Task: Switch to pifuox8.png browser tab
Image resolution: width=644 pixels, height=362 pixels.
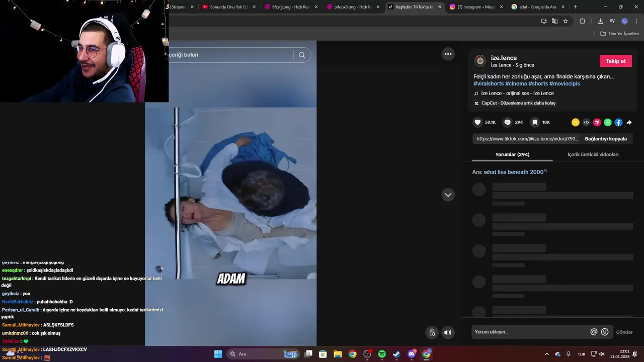Action: point(353,7)
